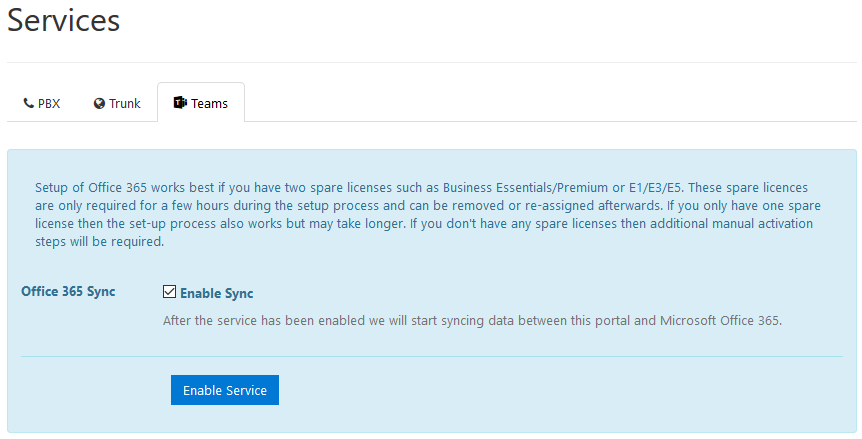The width and height of the screenshot is (862, 439).
Task: Click the sync description text below checkbox
Action: point(474,320)
